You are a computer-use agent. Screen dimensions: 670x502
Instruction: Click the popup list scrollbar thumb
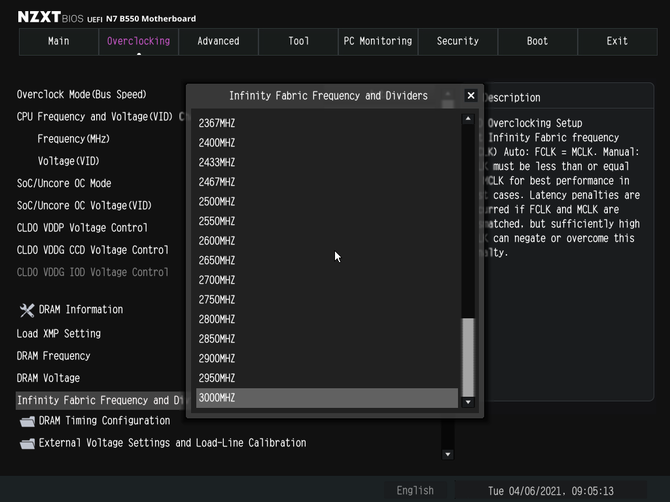pos(468,357)
